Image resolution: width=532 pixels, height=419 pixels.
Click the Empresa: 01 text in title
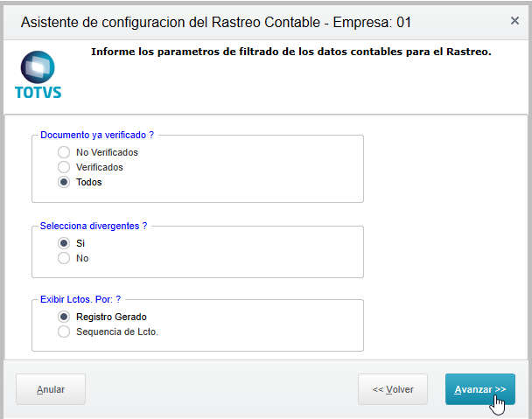click(372, 23)
